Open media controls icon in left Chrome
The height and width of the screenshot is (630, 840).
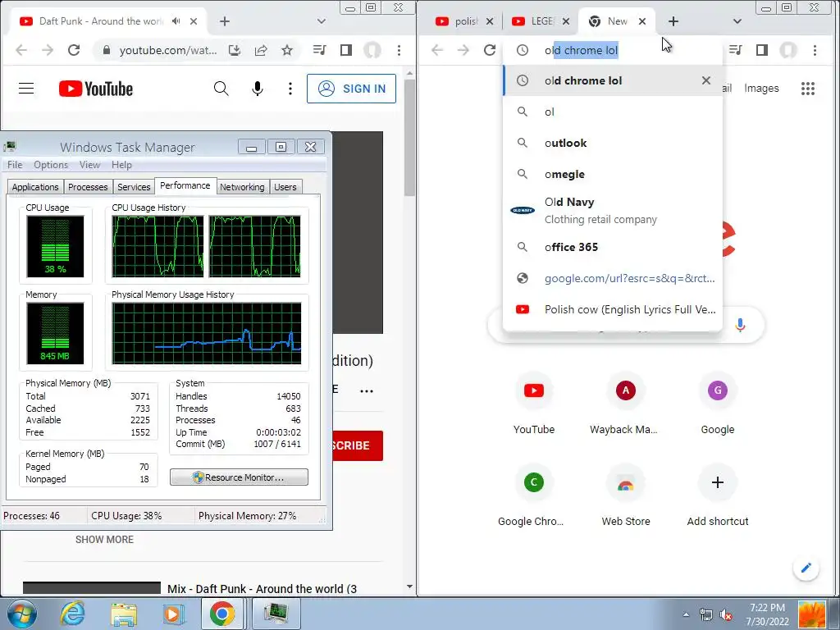(319, 50)
